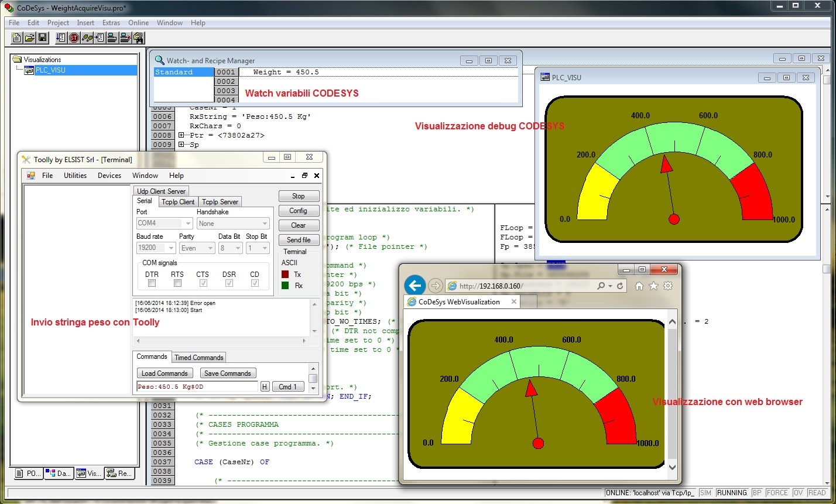Open the Handshake dropdown
This screenshot has height=504, width=836.
pyautogui.click(x=265, y=224)
